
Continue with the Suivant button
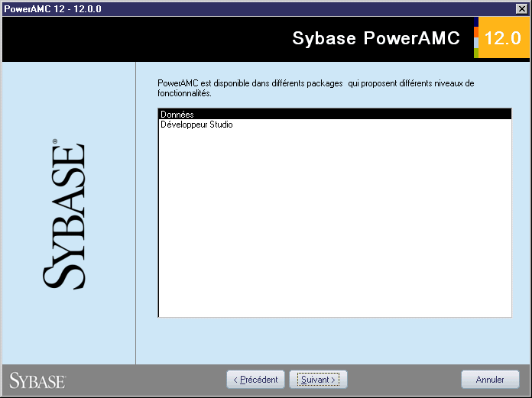(x=318, y=380)
